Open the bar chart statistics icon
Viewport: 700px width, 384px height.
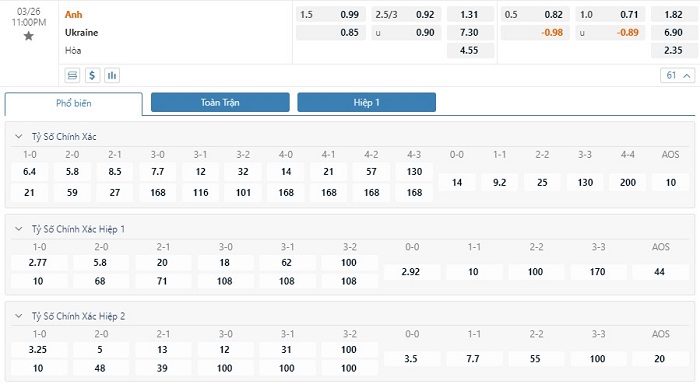click(112, 75)
